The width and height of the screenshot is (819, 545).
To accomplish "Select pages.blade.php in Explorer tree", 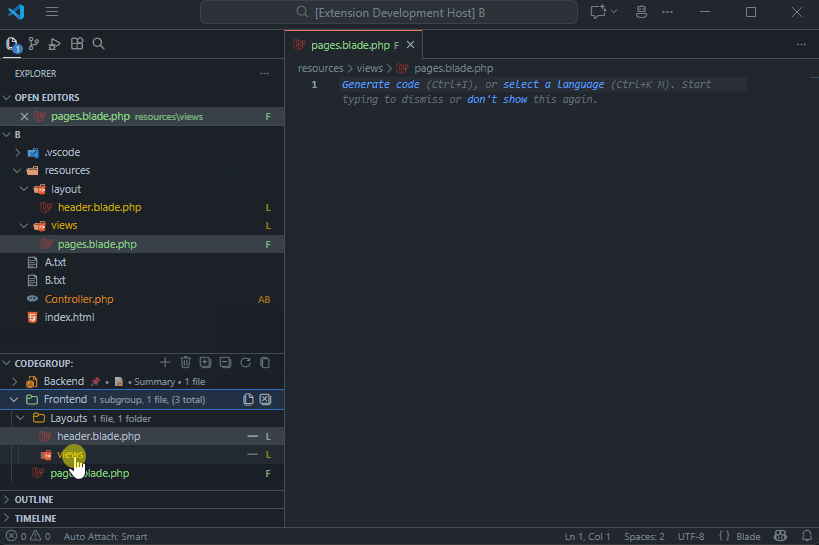I will [97, 244].
